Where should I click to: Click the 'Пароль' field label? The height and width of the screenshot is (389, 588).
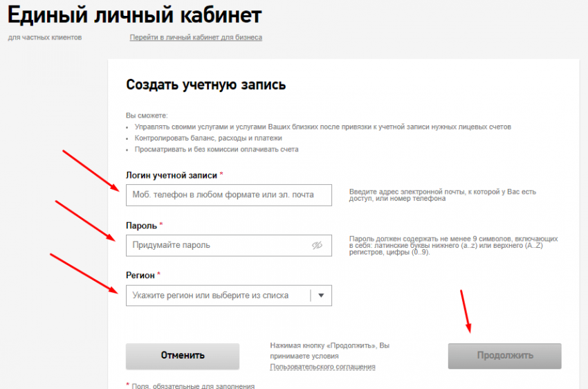coord(141,226)
